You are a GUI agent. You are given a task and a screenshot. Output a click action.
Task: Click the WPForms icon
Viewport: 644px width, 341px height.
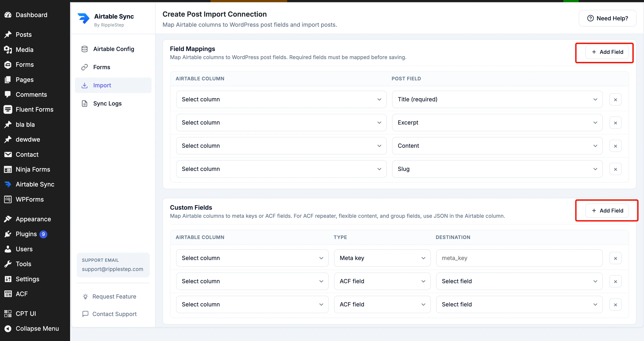click(x=8, y=199)
